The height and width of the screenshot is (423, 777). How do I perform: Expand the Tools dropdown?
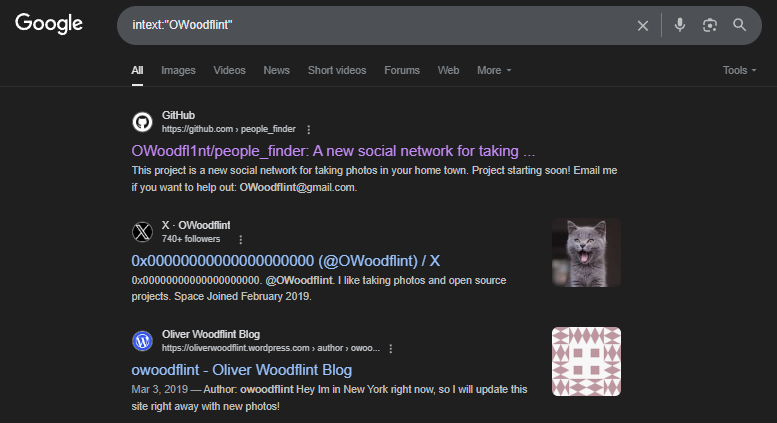coord(739,70)
